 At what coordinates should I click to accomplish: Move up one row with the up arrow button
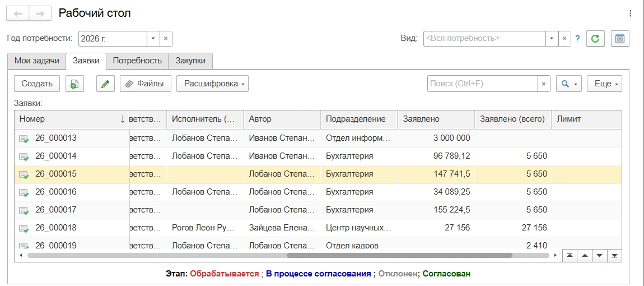[585, 256]
